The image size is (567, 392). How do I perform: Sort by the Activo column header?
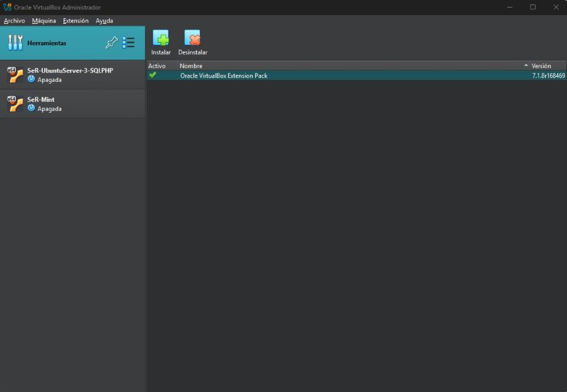163,66
